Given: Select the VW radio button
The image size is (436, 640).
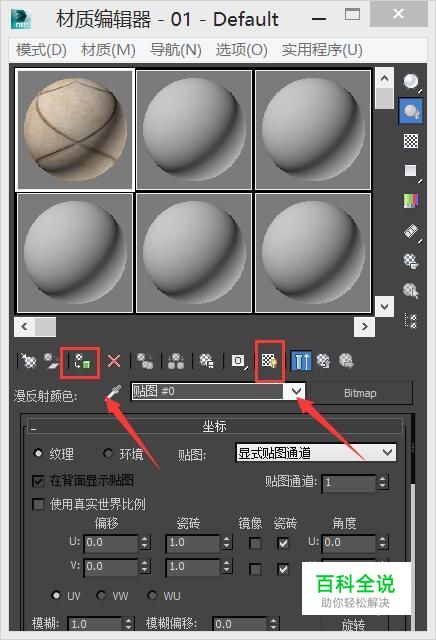Looking at the screenshot, I should 101,596.
